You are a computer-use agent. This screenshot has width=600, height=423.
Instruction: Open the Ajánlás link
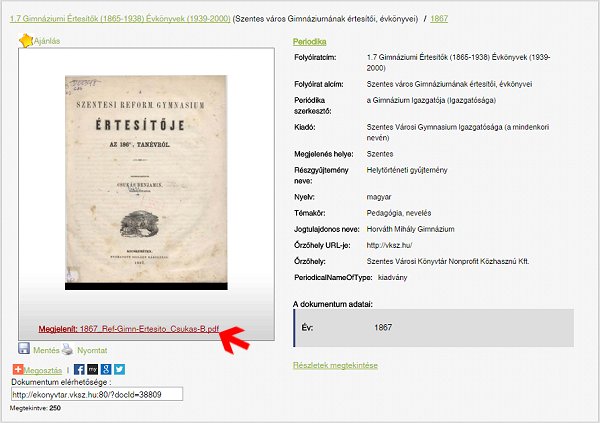tap(47, 41)
